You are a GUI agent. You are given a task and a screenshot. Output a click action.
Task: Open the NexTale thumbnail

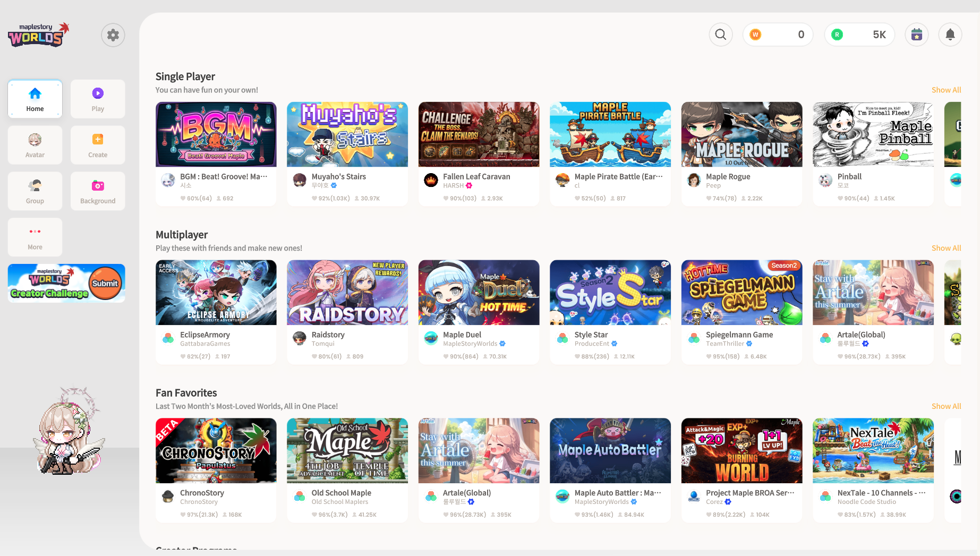point(873,451)
